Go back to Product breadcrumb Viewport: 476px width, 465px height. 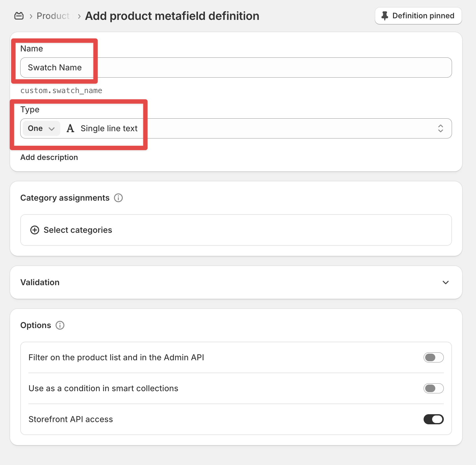pyautogui.click(x=53, y=16)
